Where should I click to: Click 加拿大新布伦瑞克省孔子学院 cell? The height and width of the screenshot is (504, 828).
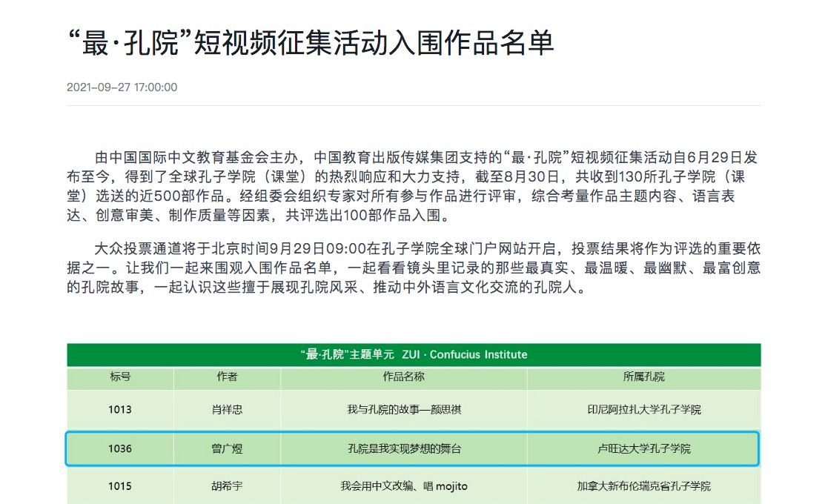point(643,486)
